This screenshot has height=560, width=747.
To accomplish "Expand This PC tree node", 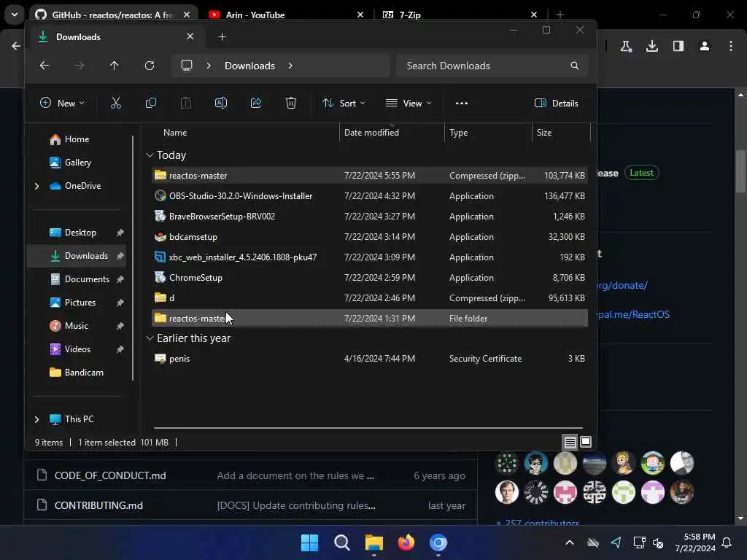I will 37,419.
